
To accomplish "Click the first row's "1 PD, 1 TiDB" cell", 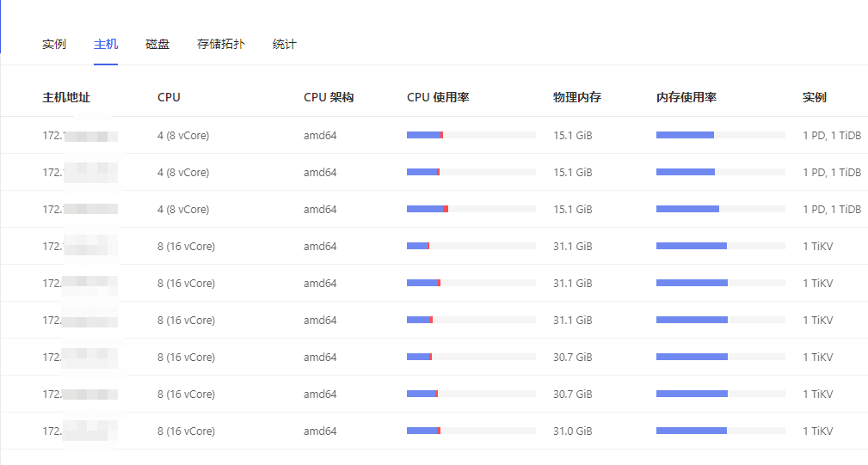I will point(832,135).
